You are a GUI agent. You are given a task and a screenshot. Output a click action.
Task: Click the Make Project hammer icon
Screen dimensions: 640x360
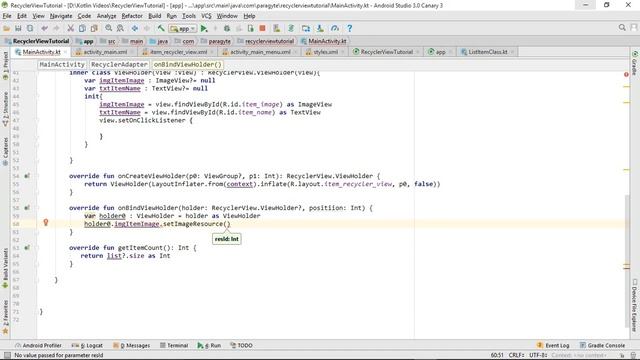(x=161, y=28)
